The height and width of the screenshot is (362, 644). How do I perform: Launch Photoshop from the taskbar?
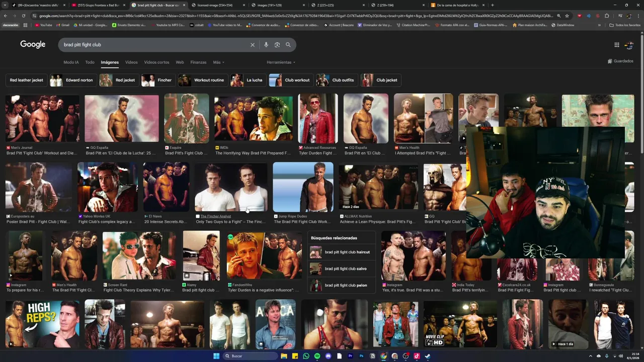click(361, 356)
